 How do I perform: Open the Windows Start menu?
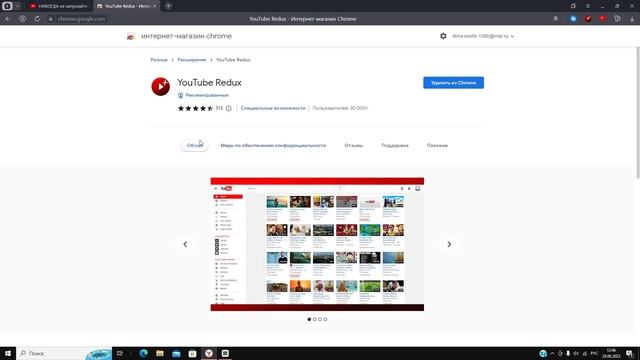[x=8, y=353]
